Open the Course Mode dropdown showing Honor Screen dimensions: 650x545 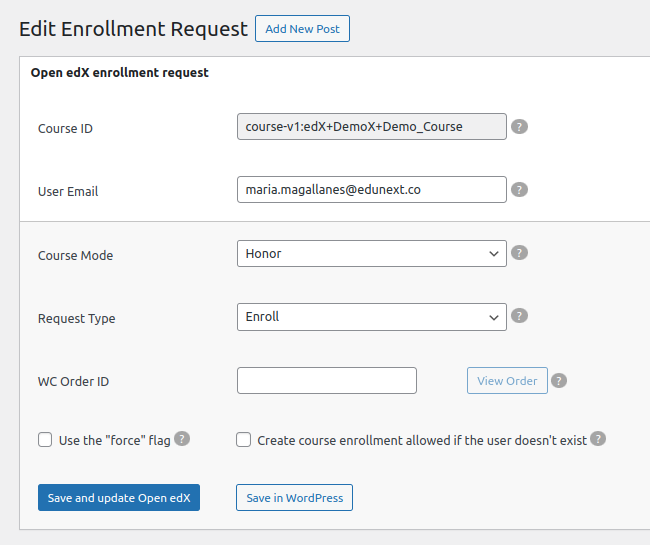(x=371, y=253)
